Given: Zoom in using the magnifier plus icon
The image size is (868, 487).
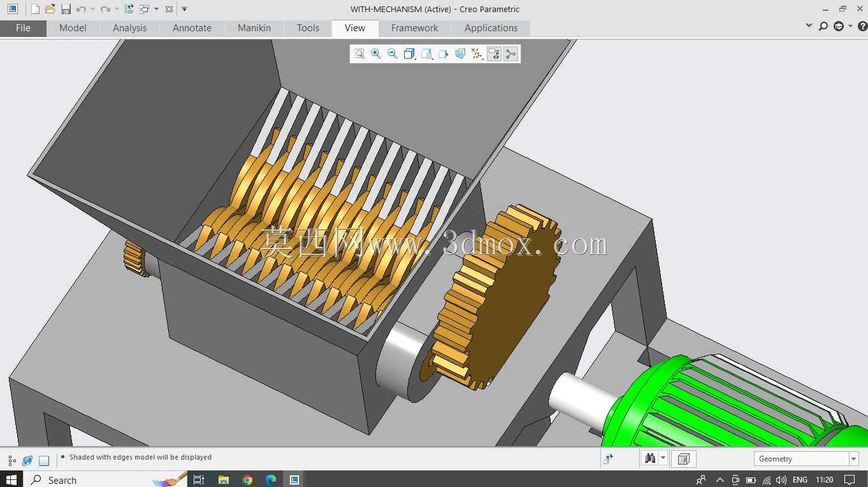Looking at the screenshot, I should coord(376,54).
